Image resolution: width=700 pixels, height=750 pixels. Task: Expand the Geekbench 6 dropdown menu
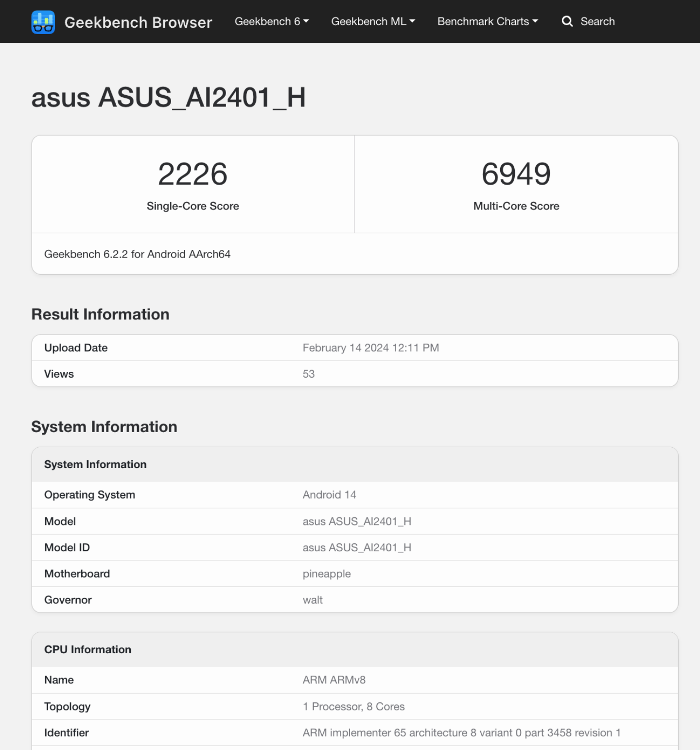pyautogui.click(x=272, y=21)
